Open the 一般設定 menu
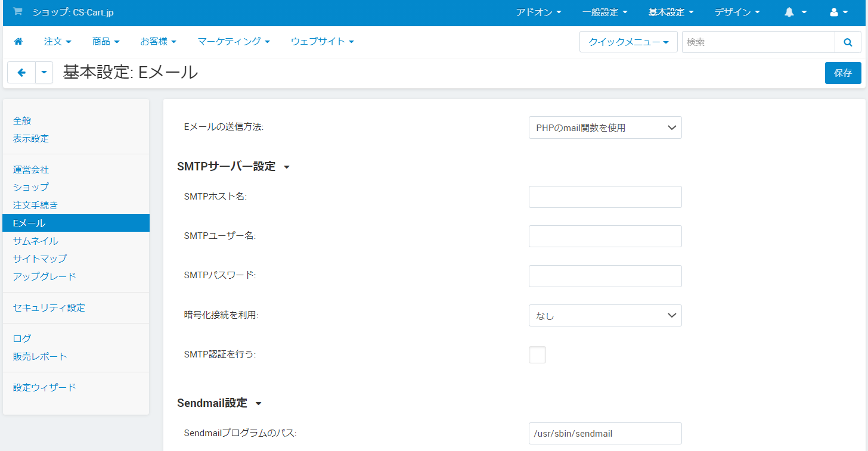Image resolution: width=868 pixels, height=451 pixels. (604, 12)
